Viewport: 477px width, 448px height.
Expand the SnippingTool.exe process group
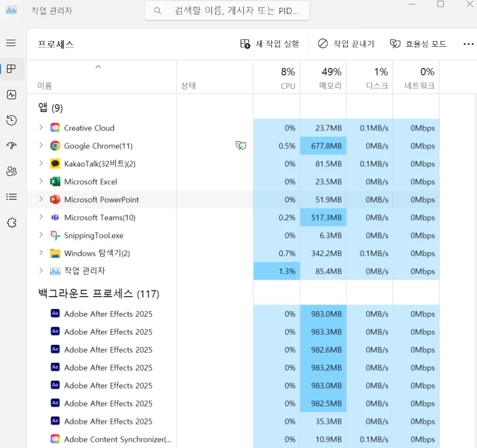coord(41,235)
